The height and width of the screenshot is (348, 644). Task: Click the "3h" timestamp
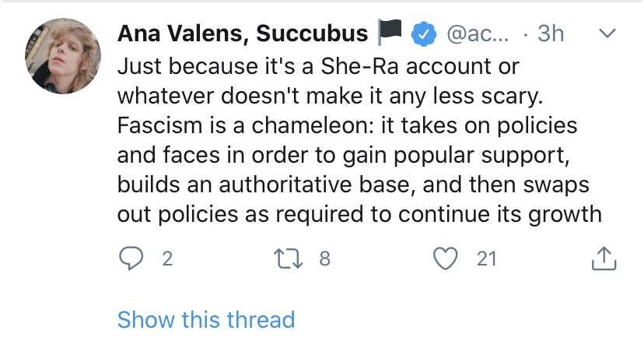[551, 33]
